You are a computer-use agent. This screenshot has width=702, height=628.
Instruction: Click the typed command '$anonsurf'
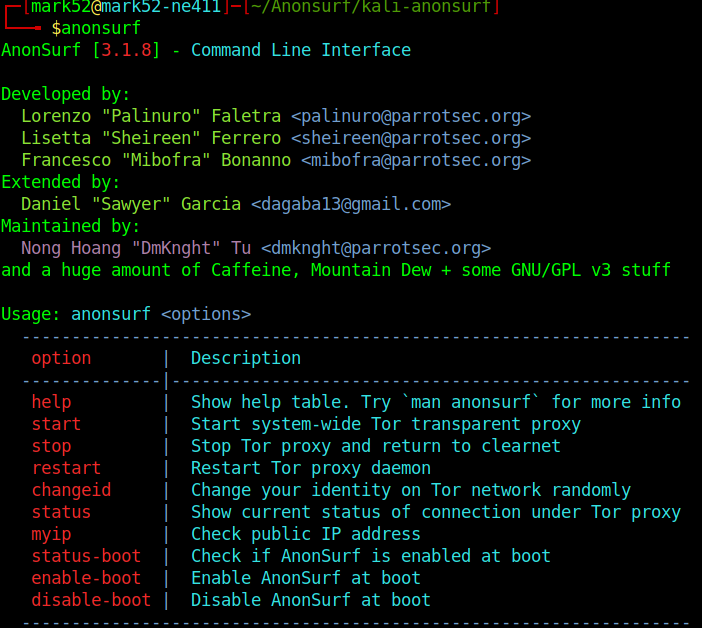(x=96, y=28)
